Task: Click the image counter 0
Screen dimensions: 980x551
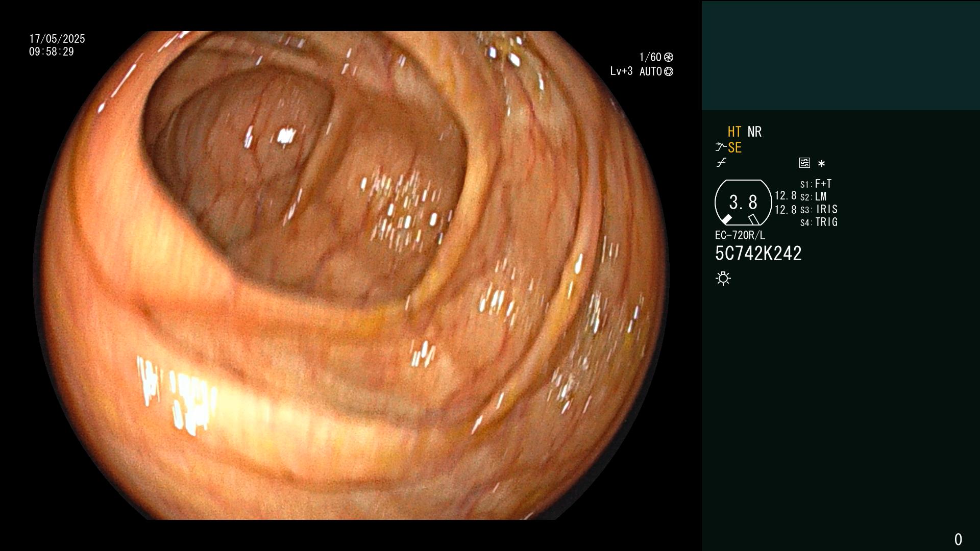Action: (958, 539)
